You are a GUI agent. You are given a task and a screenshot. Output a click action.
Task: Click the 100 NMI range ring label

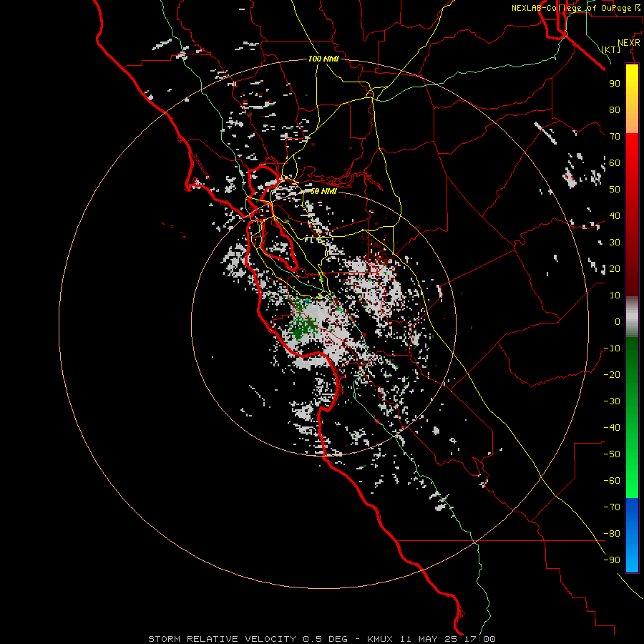[323, 59]
